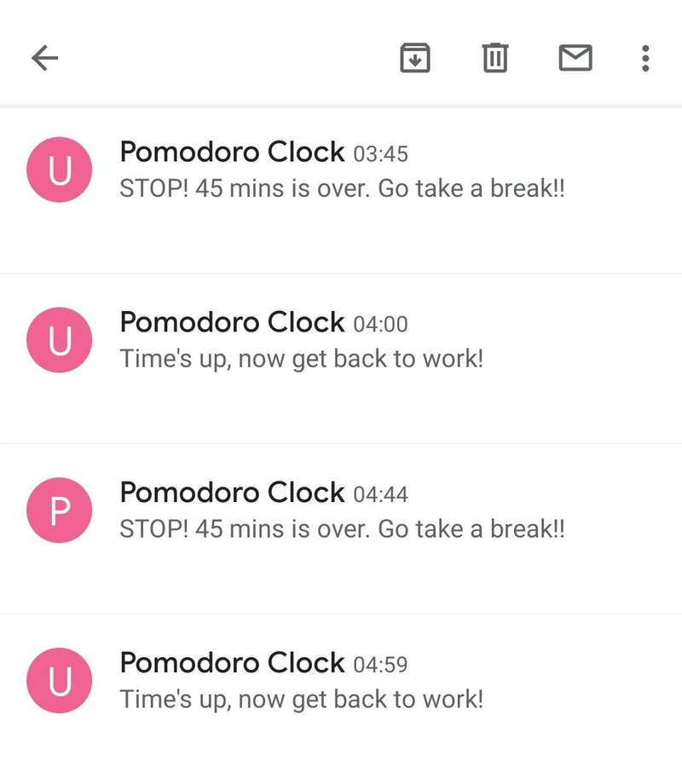Screen dimensions: 682x784
Task: Delete the conversation with trash icon
Action: click(x=494, y=58)
